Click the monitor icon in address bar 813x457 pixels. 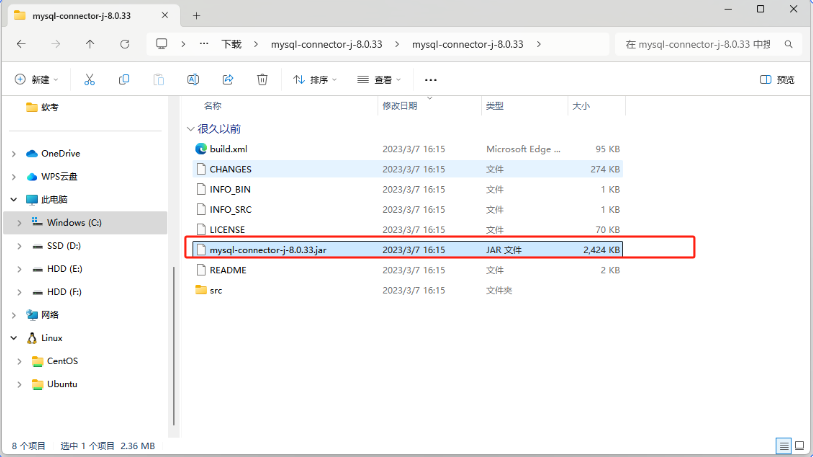tap(162, 44)
